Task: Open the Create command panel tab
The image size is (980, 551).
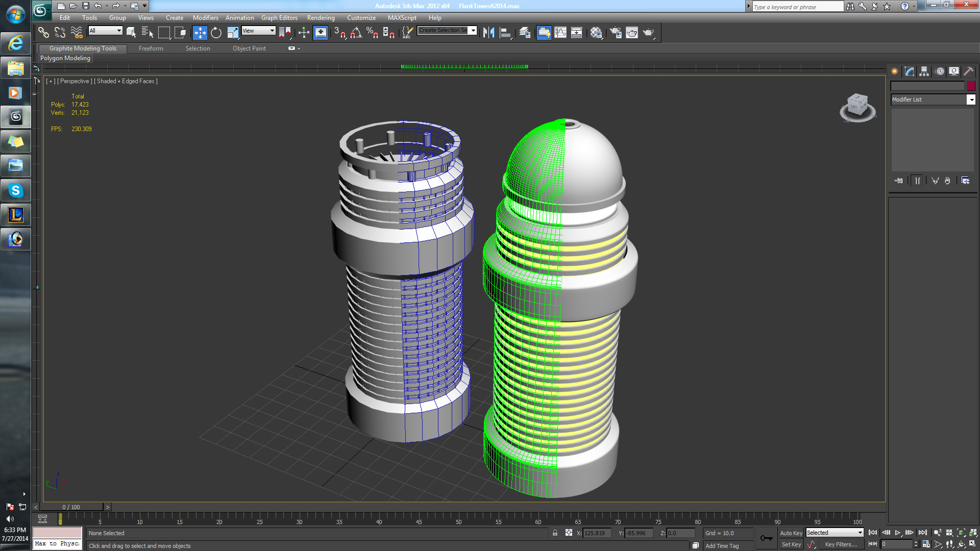Action: click(x=895, y=71)
